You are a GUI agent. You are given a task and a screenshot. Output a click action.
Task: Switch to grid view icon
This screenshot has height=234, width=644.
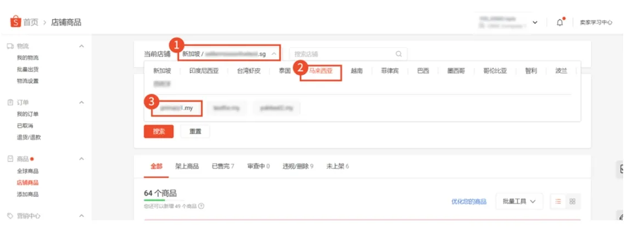573,201
